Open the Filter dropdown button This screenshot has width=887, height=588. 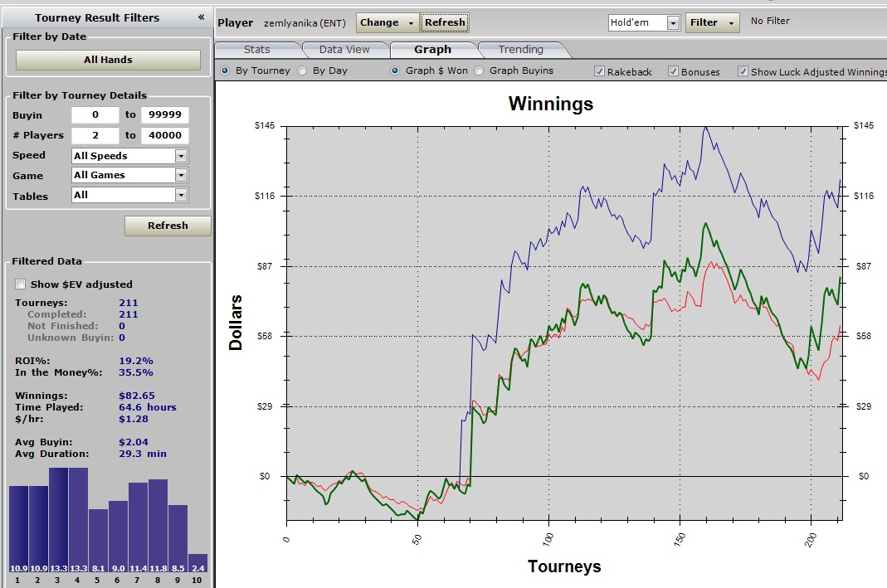click(712, 22)
